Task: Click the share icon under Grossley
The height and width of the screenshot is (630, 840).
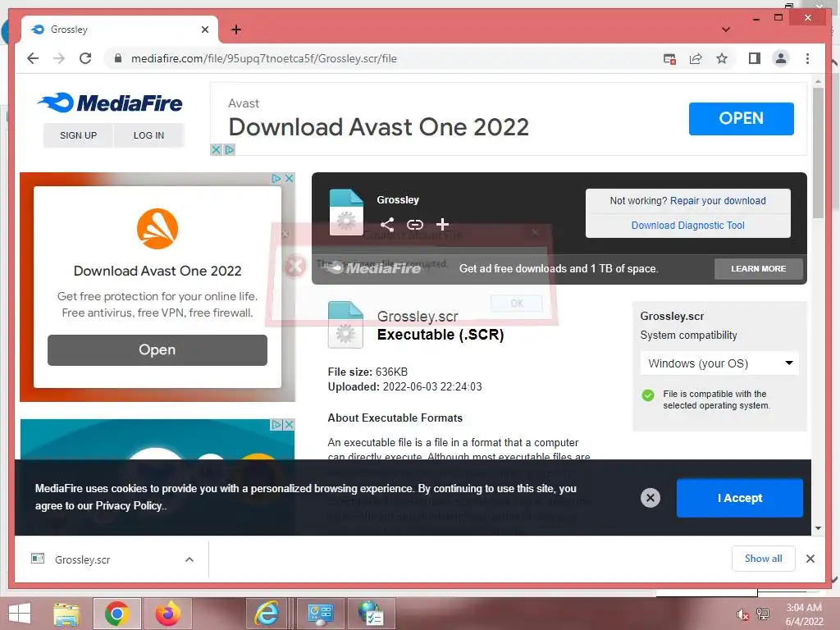Action: (387, 225)
